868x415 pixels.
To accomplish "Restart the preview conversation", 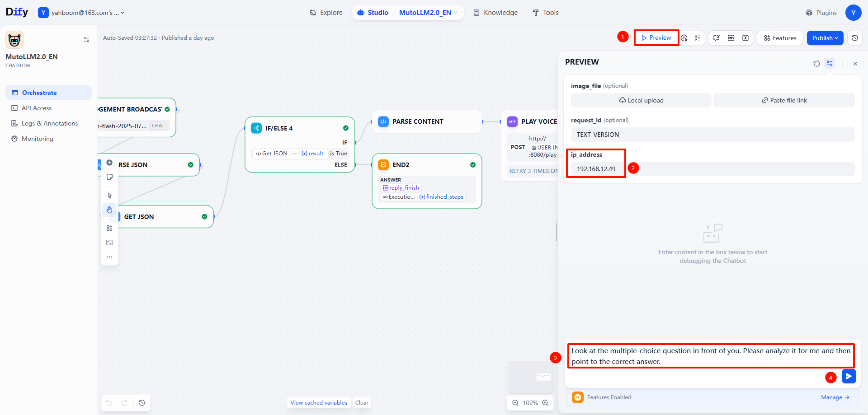I will [816, 64].
